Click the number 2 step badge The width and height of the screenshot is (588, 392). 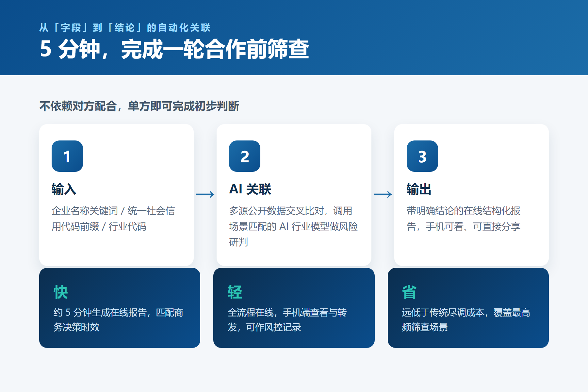coord(245,156)
